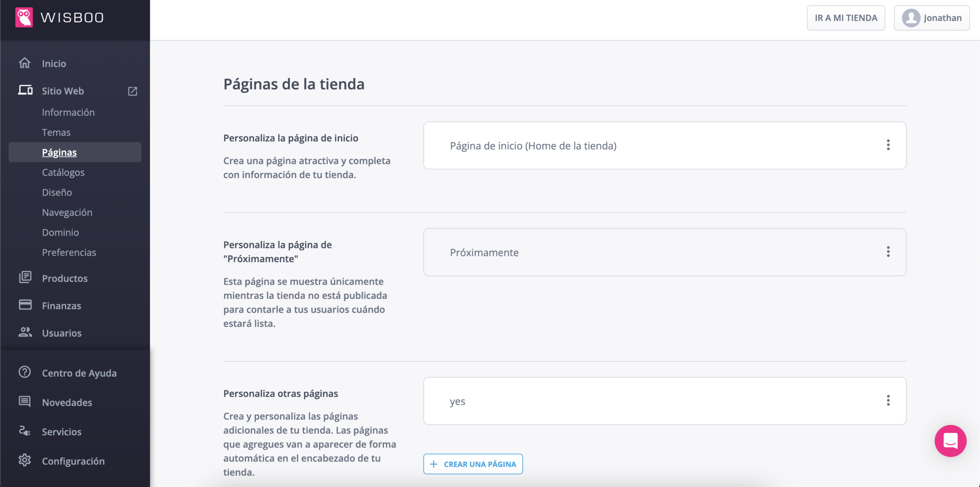Open Finanzas section from sidebar
This screenshot has height=487, width=980.
point(61,305)
